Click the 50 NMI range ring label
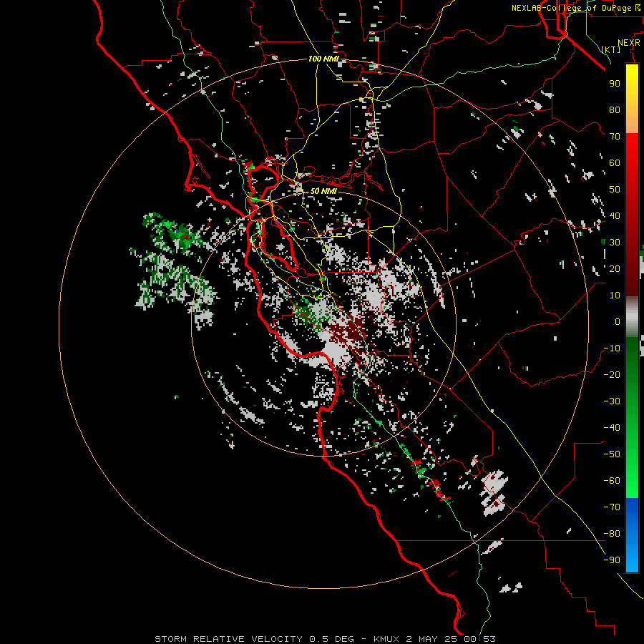Image resolution: width=644 pixels, height=644 pixels. tap(323, 191)
